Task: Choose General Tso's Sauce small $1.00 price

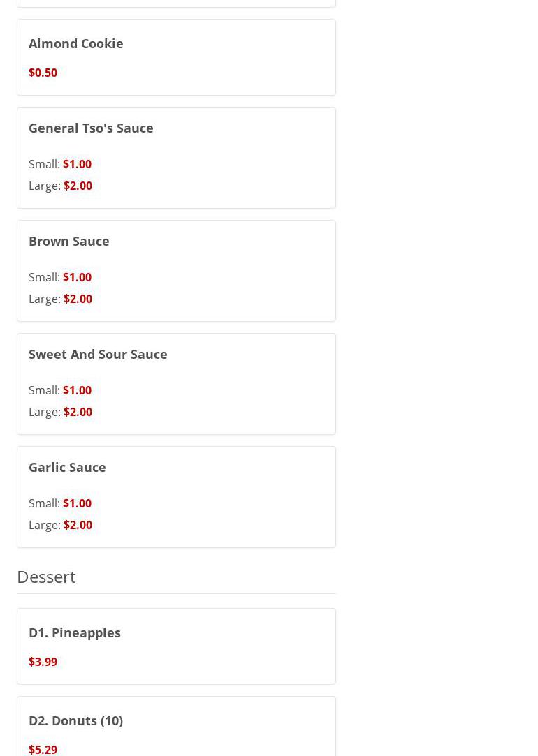Action: pyautogui.click(x=77, y=164)
